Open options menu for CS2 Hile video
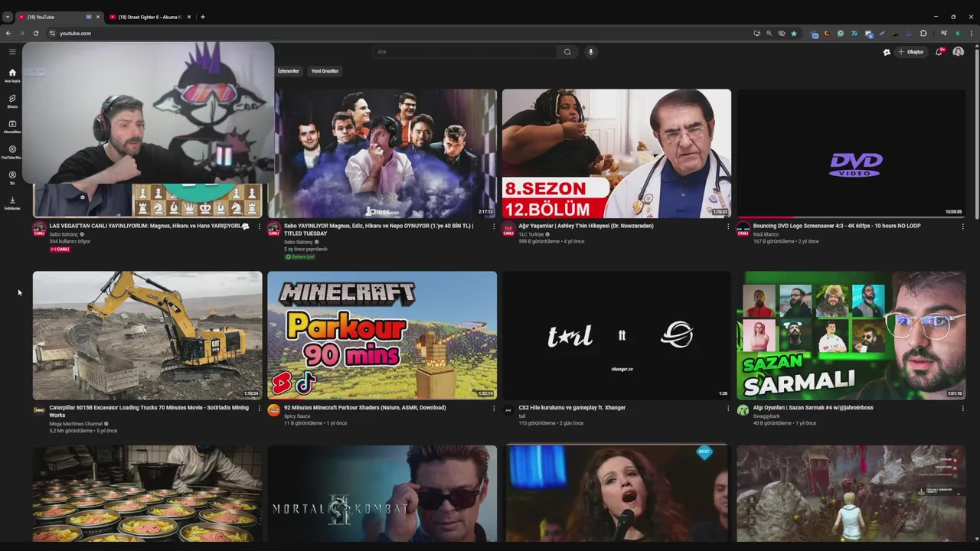 [x=727, y=408]
